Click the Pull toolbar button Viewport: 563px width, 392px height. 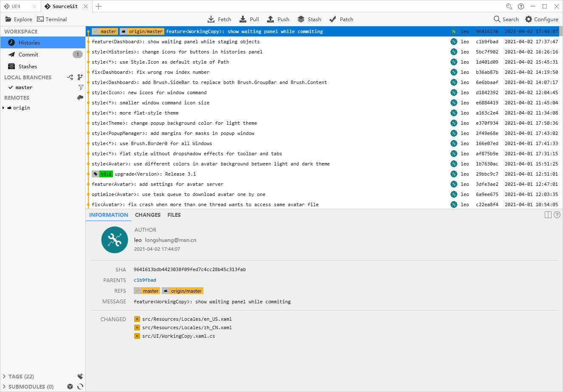click(249, 19)
